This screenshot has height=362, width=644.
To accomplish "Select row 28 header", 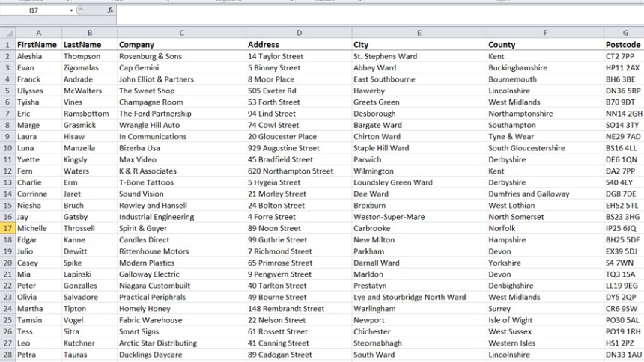I will coord(7,355).
